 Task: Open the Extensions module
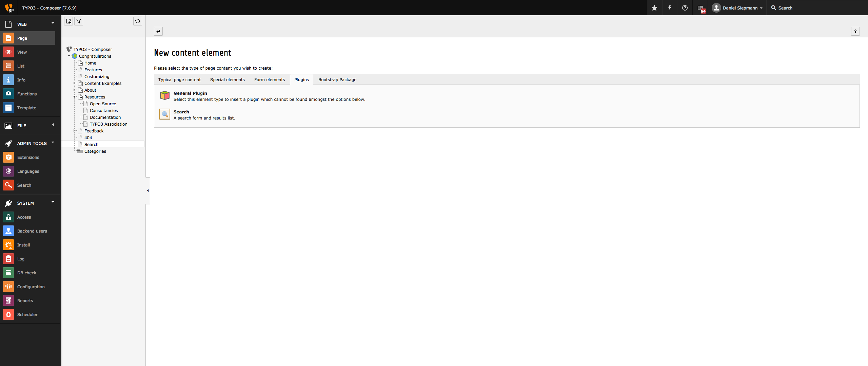click(28, 157)
